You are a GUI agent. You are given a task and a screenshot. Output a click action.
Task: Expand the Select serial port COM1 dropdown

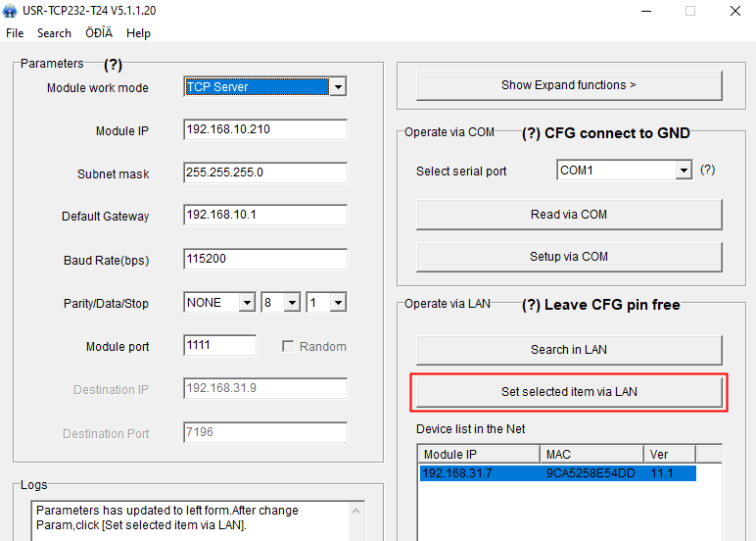tap(684, 171)
